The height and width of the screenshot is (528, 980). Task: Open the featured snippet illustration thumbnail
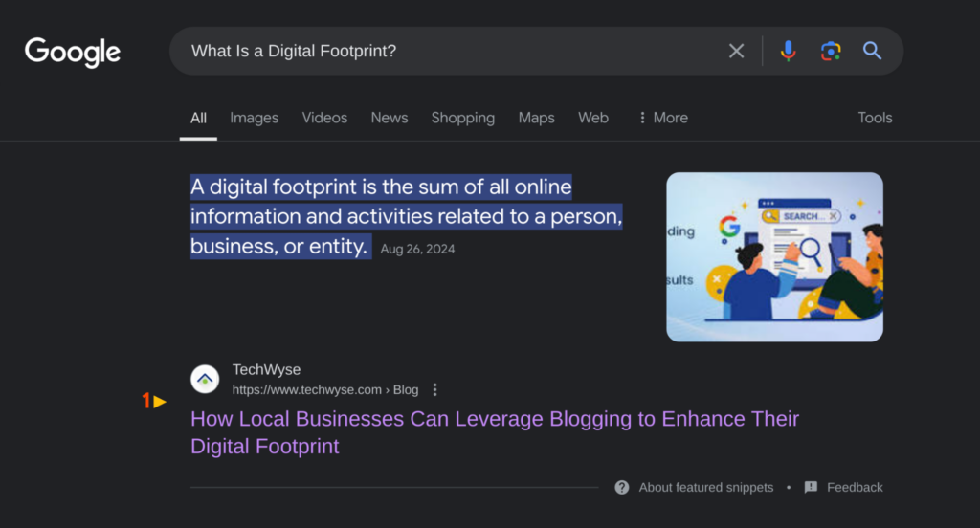(774, 256)
